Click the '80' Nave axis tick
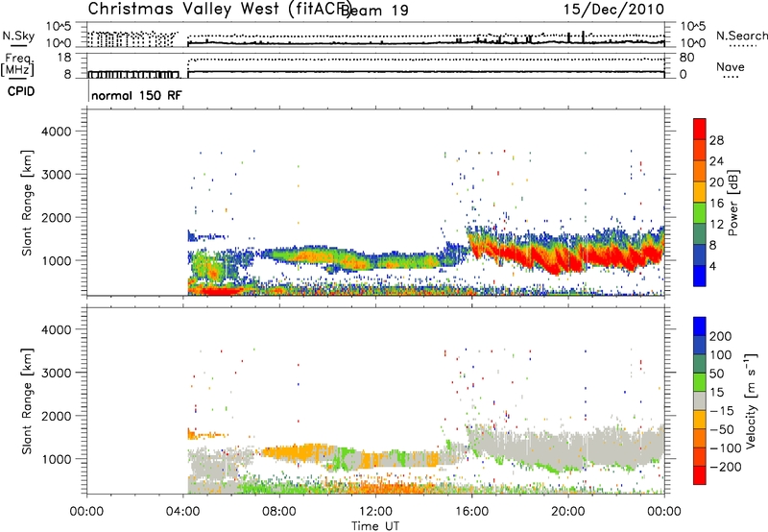 click(686, 58)
